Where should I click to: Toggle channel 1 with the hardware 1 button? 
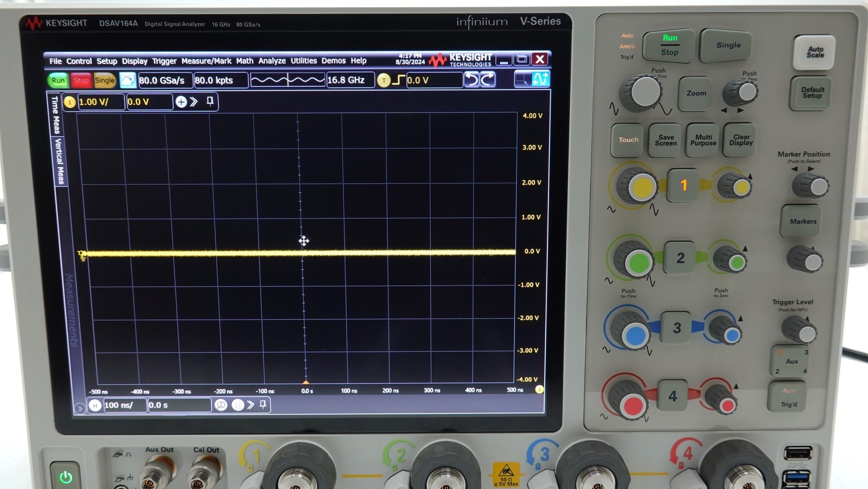pyautogui.click(x=683, y=186)
